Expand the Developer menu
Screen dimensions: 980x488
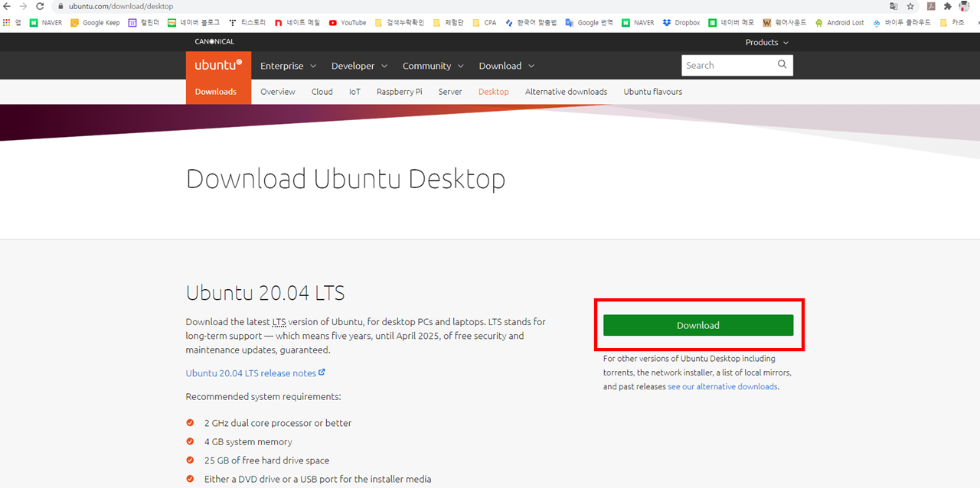coord(359,66)
